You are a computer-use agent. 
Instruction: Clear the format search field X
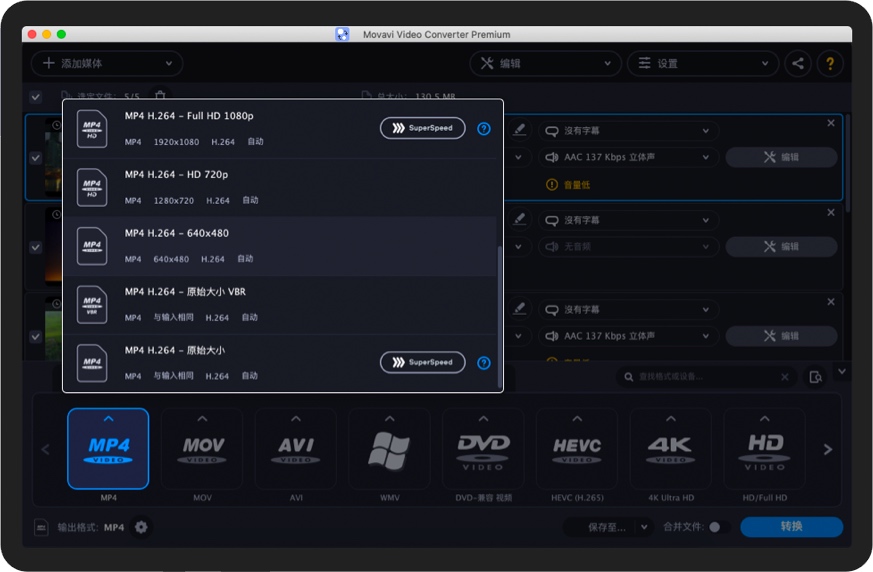pos(784,377)
